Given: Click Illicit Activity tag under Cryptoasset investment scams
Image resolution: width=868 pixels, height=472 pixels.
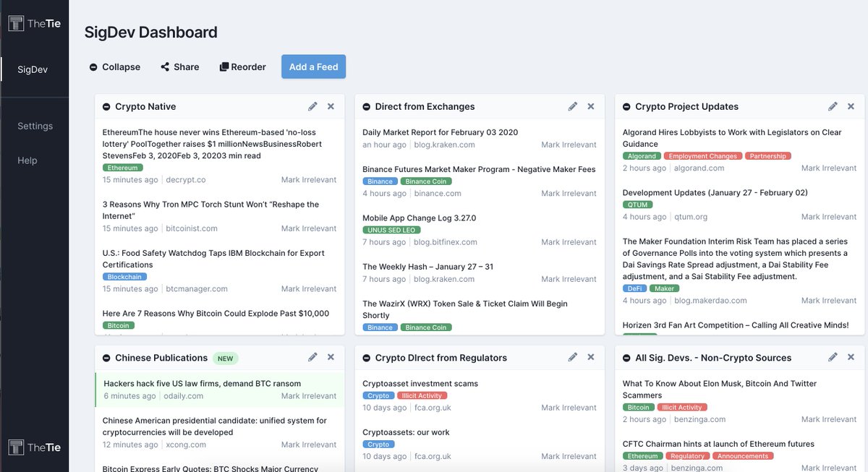Looking at the screenshot, I should 422,395.
